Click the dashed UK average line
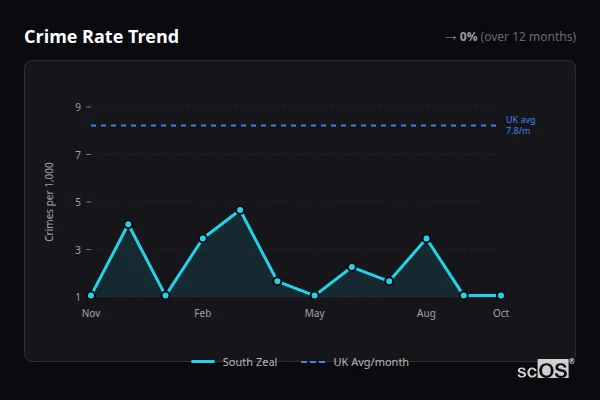 [293, 126]
